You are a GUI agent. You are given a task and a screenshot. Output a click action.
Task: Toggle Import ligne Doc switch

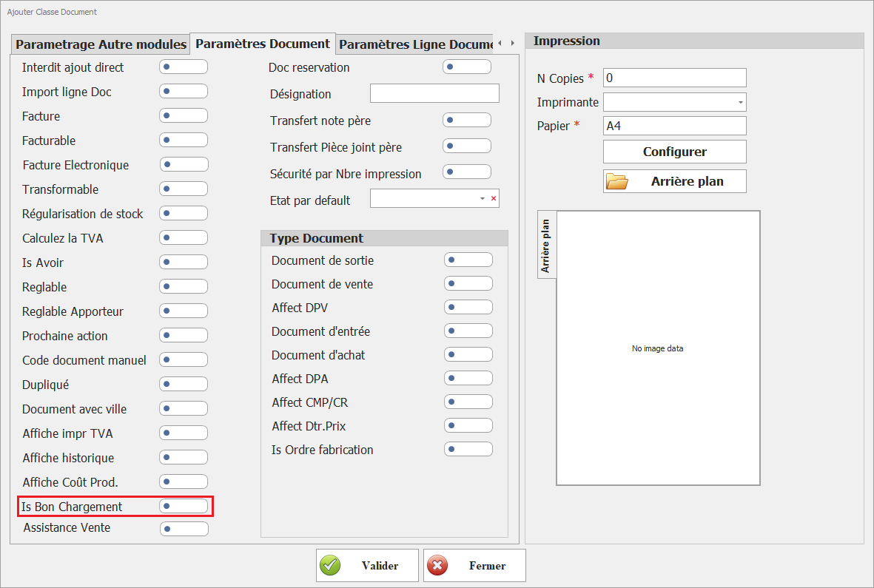click(184, 91)
